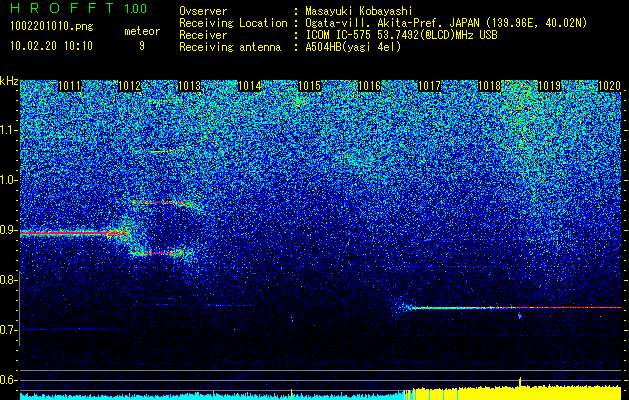
Task: Click time marker 1012
Action: (130, 86)
